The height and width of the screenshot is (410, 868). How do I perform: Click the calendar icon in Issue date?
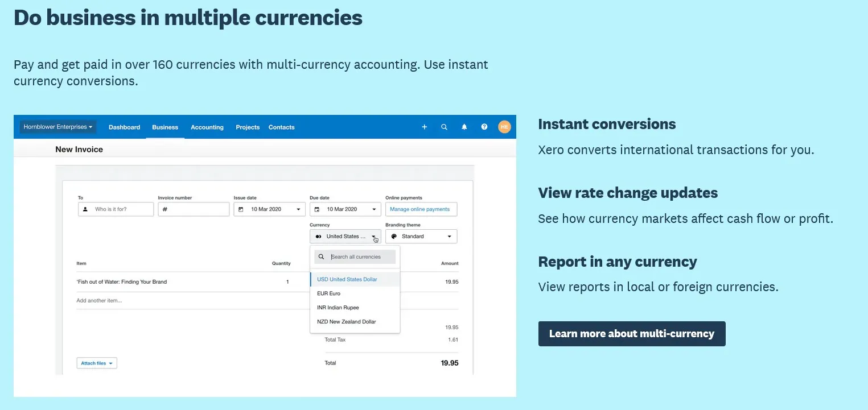(241, 209)
